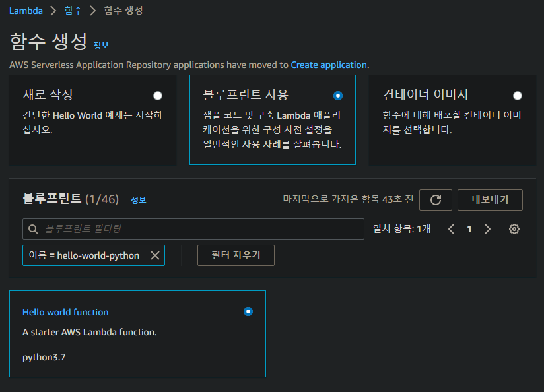Open 정보 link next to 함수 생성
Viewport: 544px width, 392px height.
pyautogui.click(x=101, y=46)
